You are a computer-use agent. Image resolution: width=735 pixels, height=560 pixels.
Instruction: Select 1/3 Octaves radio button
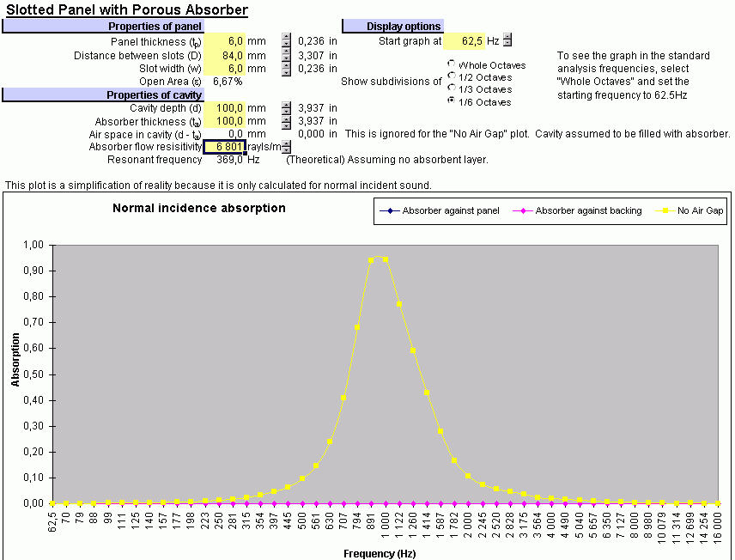click(452, 88)
